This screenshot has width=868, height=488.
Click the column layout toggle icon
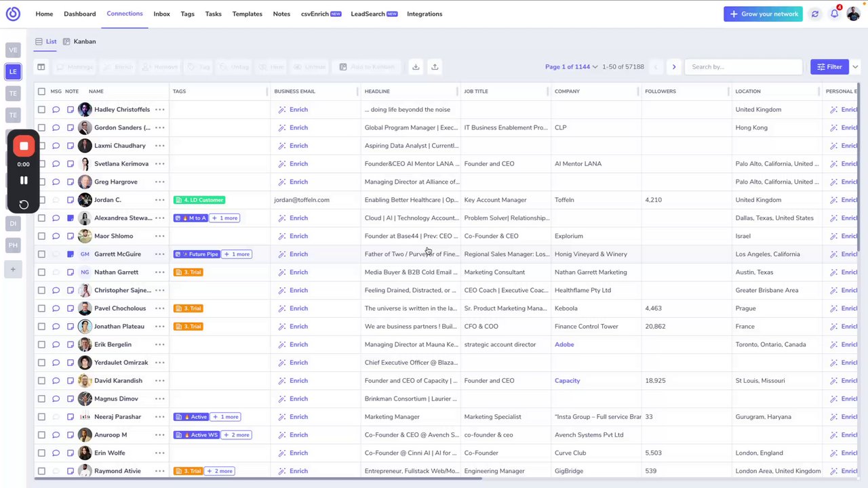point(41,66)
